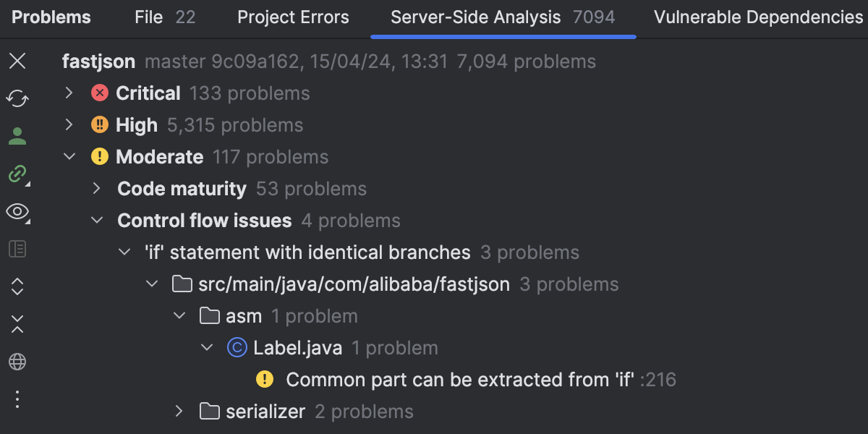Viewport: 868px width, 434px height.
Task: Toggle the editor preview panel icon
Action: tap(17, 250)
